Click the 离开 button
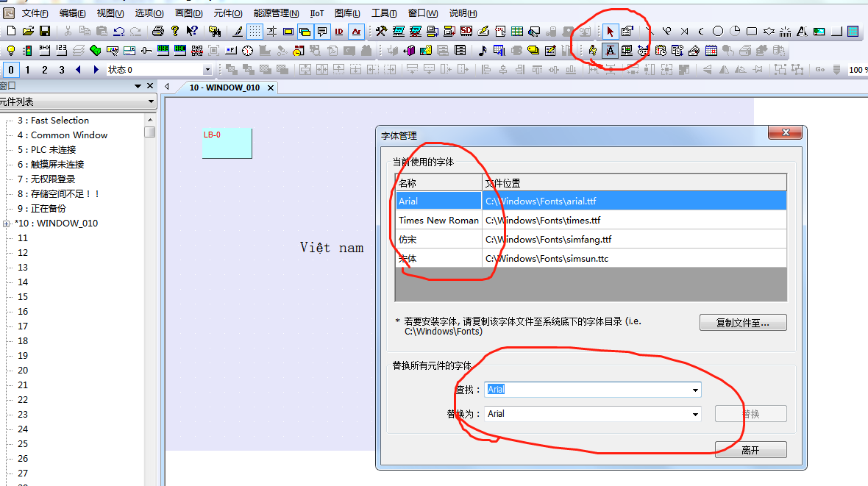The height and width of the screenshot is (486, 868). point(750,450)
